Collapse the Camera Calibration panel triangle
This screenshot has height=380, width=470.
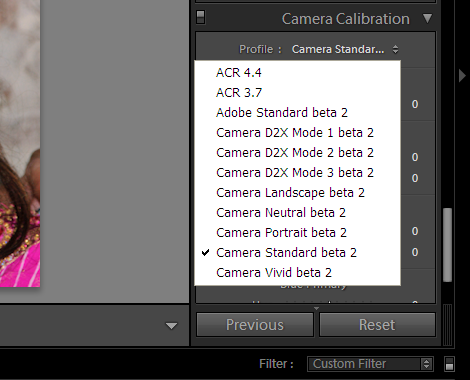[427, 18]
